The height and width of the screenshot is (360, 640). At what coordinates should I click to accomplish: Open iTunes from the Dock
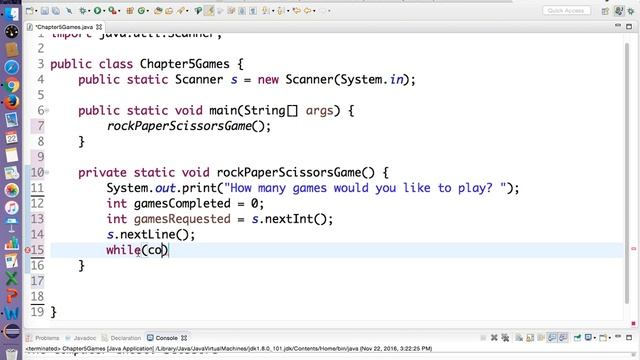pyautogui.click(x=11, y=208)
